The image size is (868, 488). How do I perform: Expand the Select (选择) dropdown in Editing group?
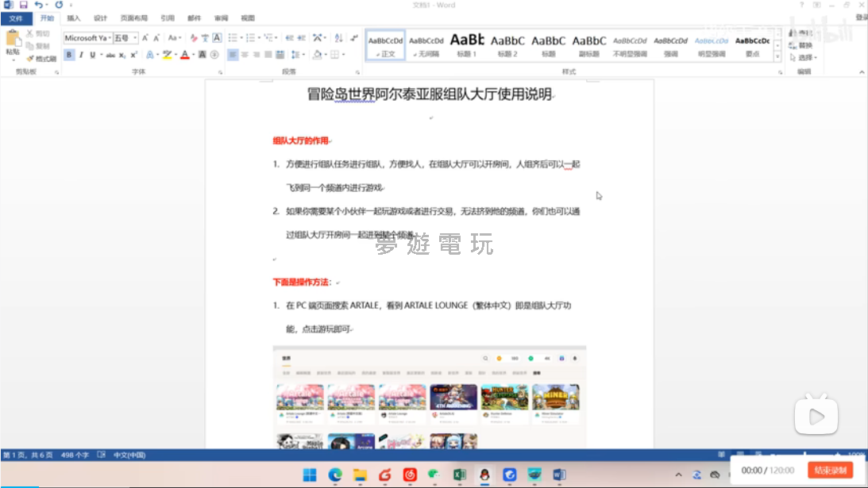coord(806,58)
